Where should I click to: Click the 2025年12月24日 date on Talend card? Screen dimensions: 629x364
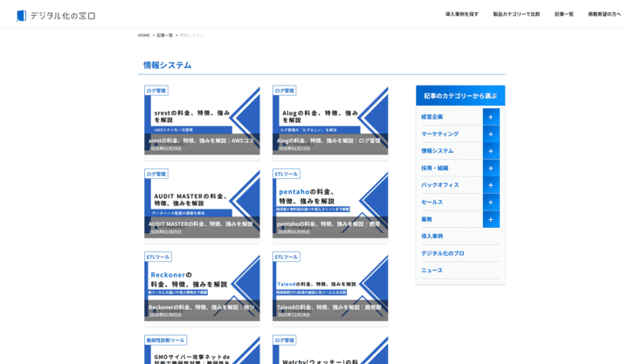294,315
